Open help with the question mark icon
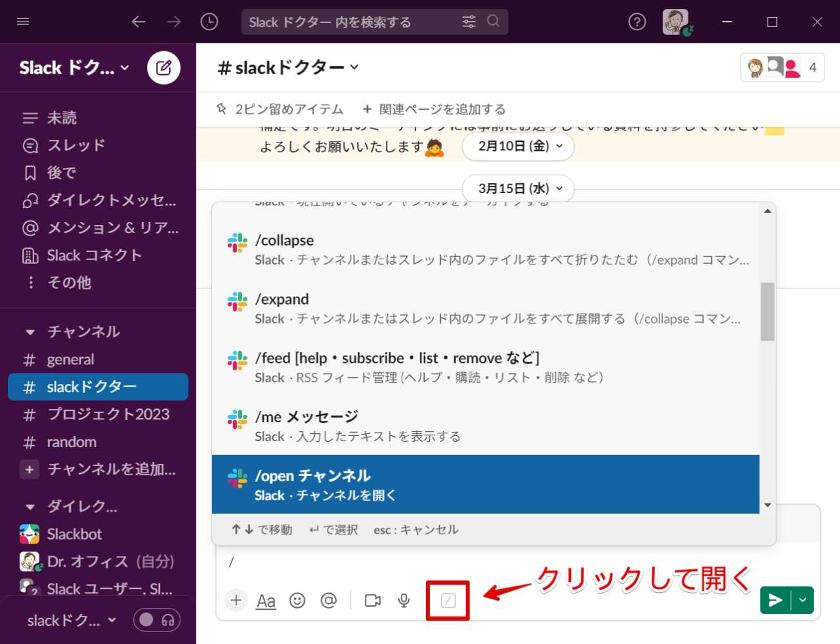This screenshot has height=644, width=840. pyautogui.click(x=637, y=22)
